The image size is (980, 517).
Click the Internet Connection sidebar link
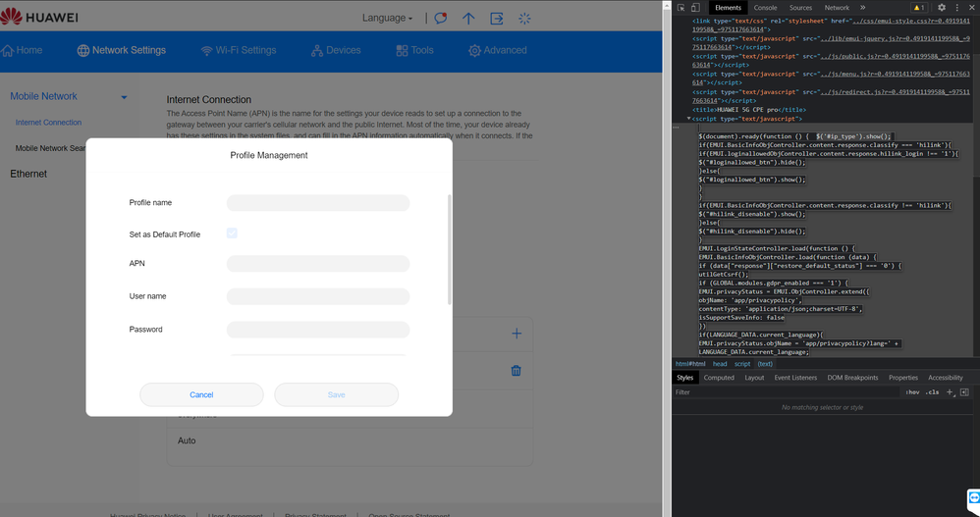[x=48, y=123]
